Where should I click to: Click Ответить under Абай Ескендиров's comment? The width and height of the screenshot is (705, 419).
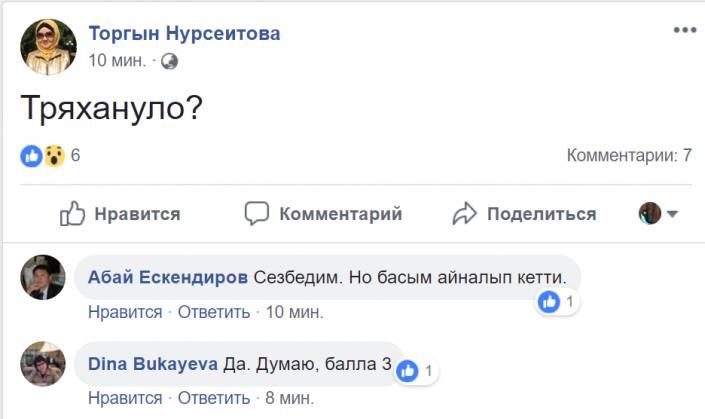(214, 312)
